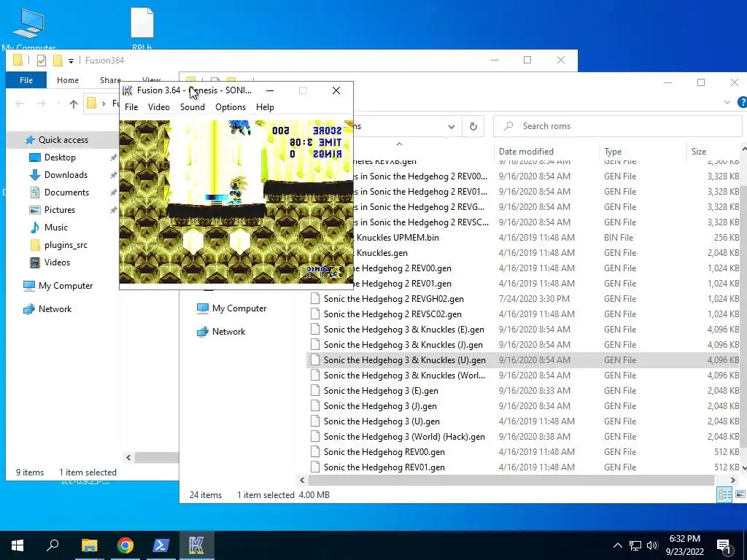Show hidden system tray icons
Viewport: 747px width, 560px height.
(617, 545)
